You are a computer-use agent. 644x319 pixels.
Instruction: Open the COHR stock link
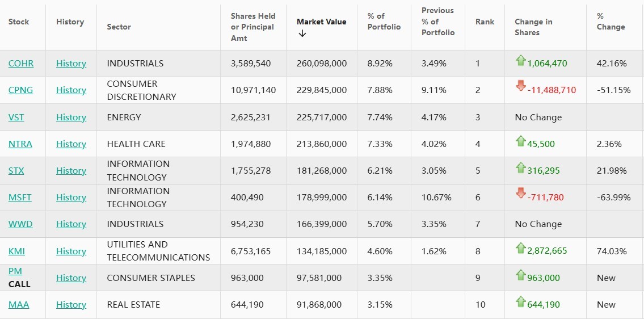point(21,64)
